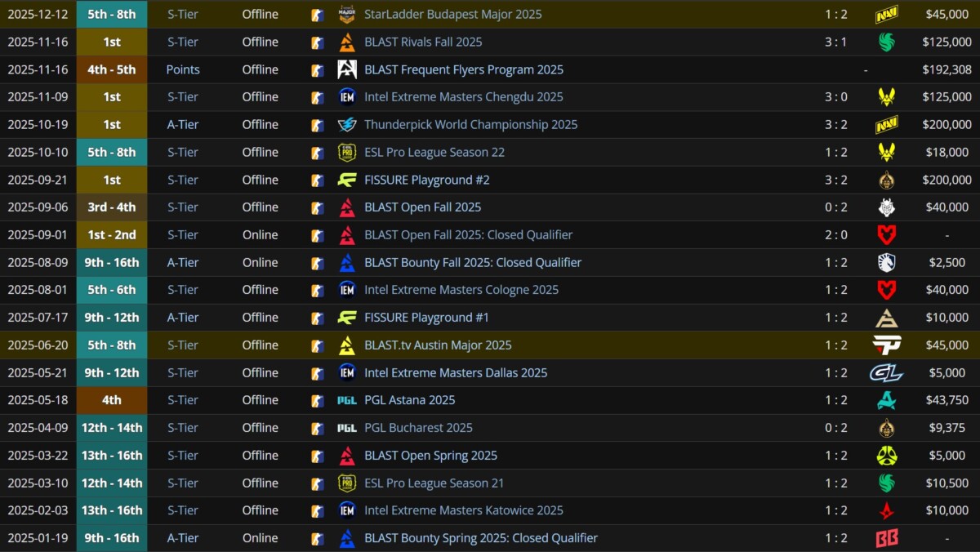Image resolution: width=980 pixels, height=552 pixels.
Task: Open the BLAST Rivals Fall 2025 link
Action: pos(423,42)
